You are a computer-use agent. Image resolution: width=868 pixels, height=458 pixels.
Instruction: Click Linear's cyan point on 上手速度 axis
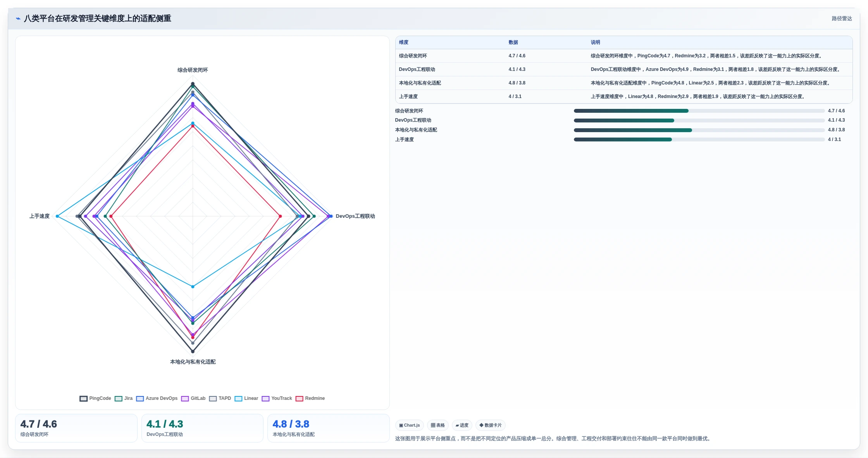coord(57,216)
